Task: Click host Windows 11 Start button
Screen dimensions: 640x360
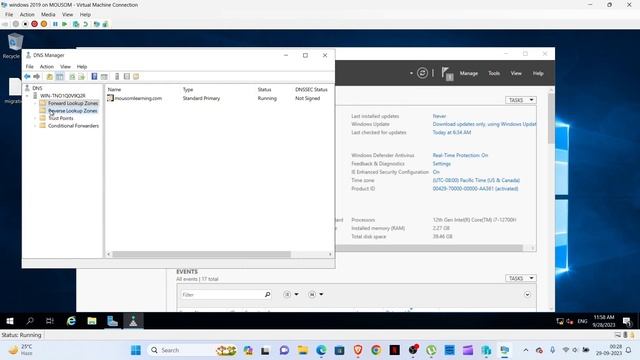Action: (x=136, y=350)
